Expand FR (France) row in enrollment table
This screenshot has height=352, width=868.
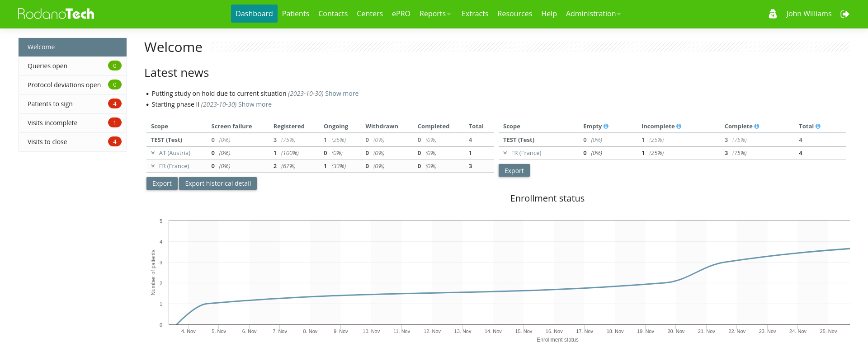tap(153, 166)
